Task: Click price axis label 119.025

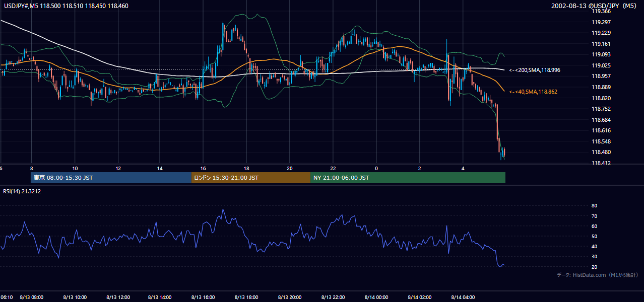Action: pos(601,65)
